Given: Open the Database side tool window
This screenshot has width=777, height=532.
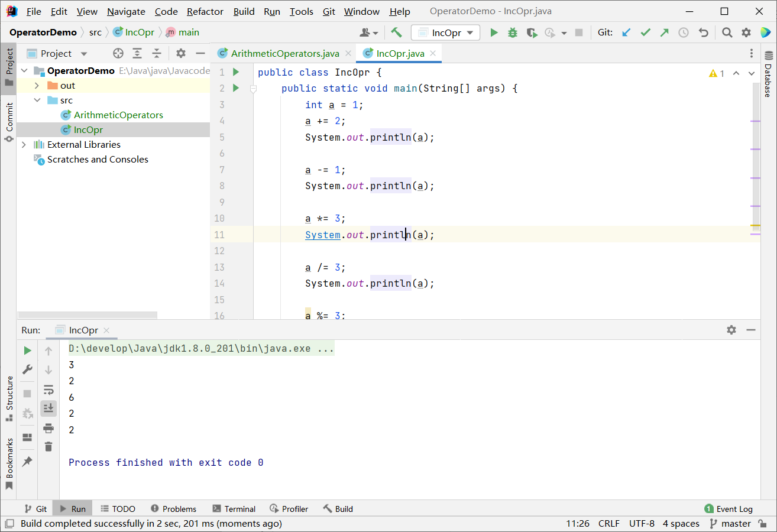Looking at the screenshot, I should click(768, 74).
